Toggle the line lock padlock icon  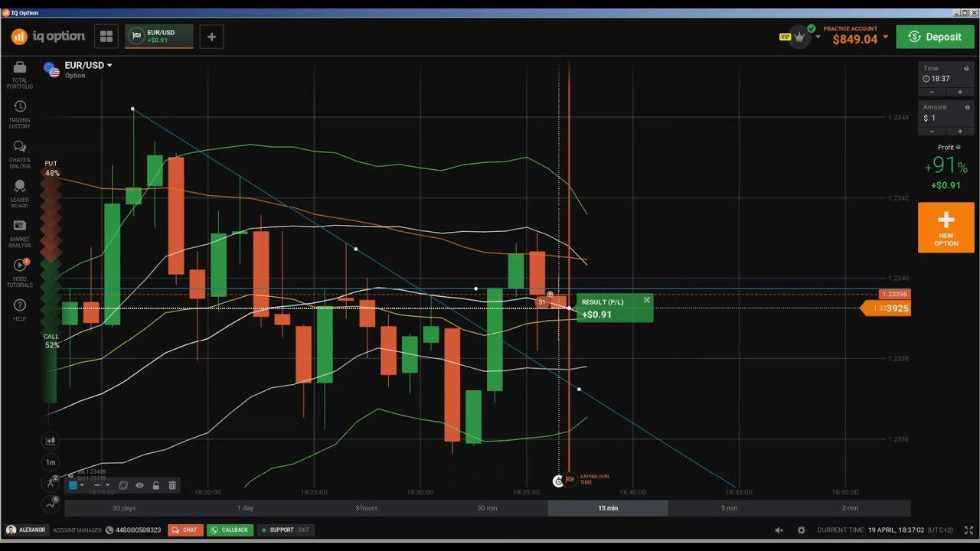click(156, 485)
